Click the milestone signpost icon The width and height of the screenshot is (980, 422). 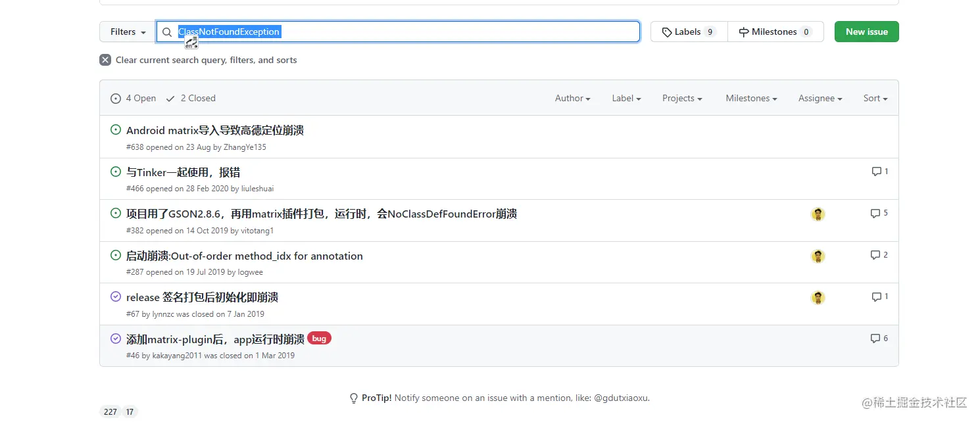[744, 32]
